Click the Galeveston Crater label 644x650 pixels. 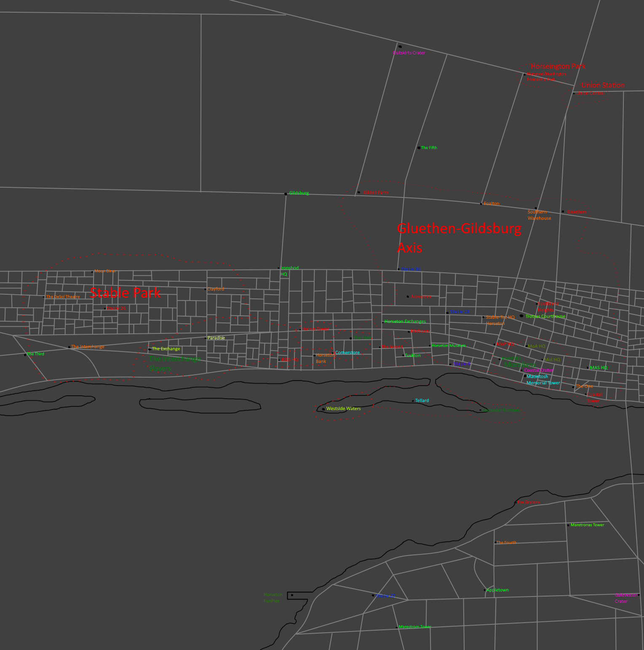pos(626,598)
